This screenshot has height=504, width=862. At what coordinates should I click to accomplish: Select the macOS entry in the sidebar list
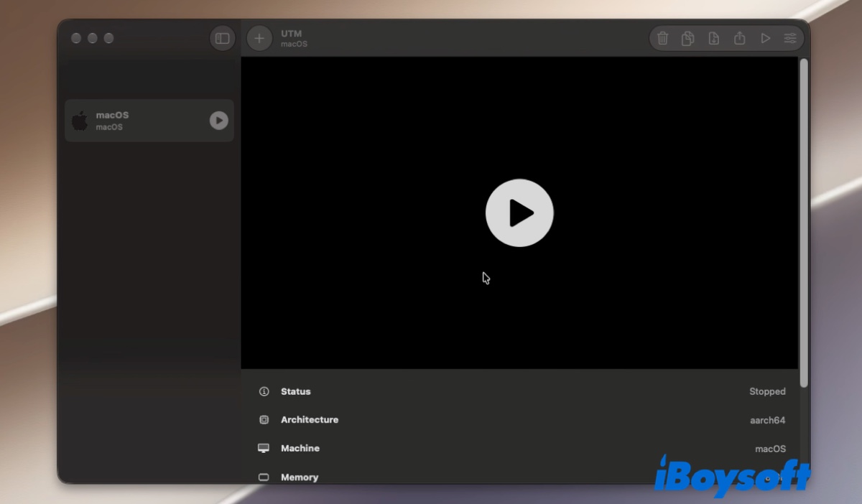pos(149,121)
